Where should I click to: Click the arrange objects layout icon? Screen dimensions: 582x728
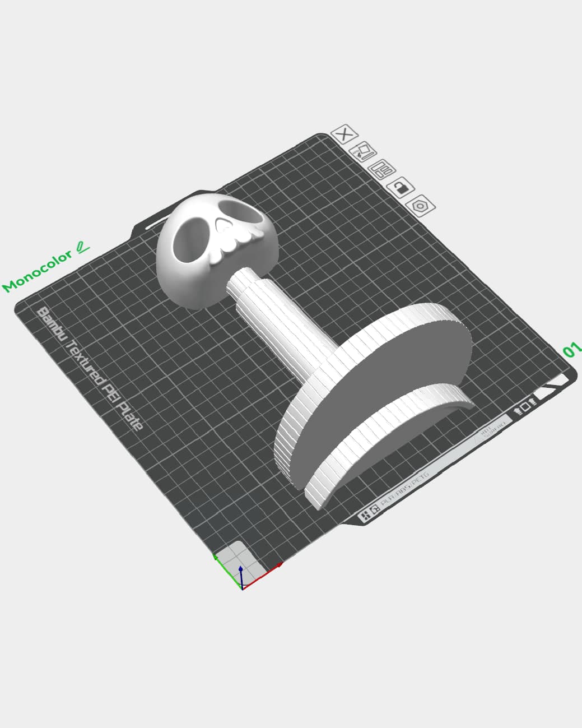pos(382,170)
